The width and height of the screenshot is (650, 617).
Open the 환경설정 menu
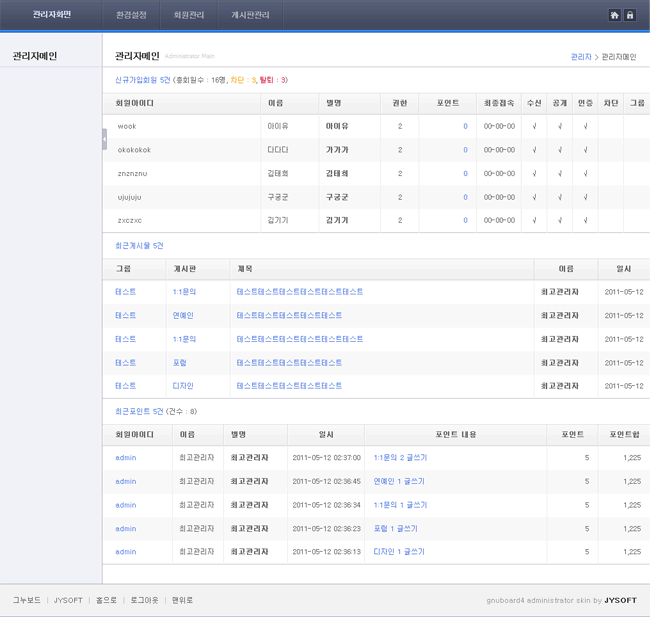point(131,16)
